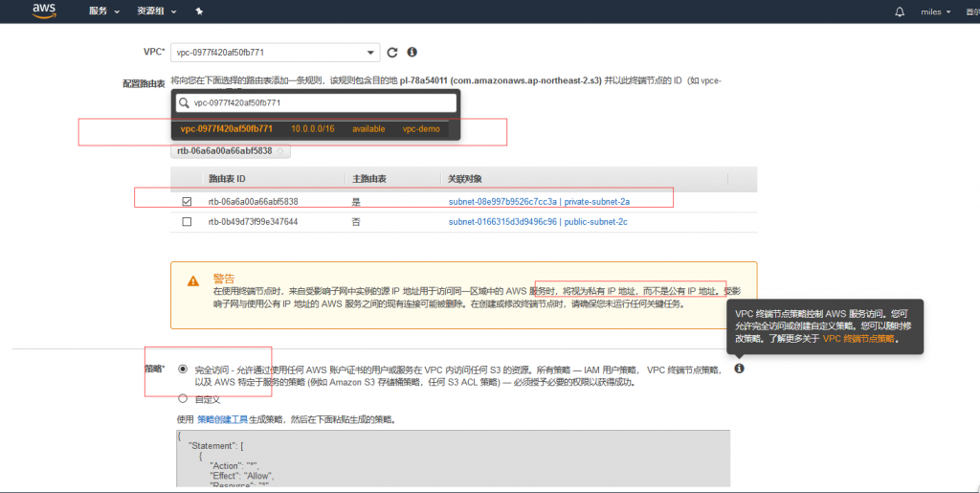Open the 服务 services menu
Viewport: 980px width, 493px height.
(x=103, y=11)
